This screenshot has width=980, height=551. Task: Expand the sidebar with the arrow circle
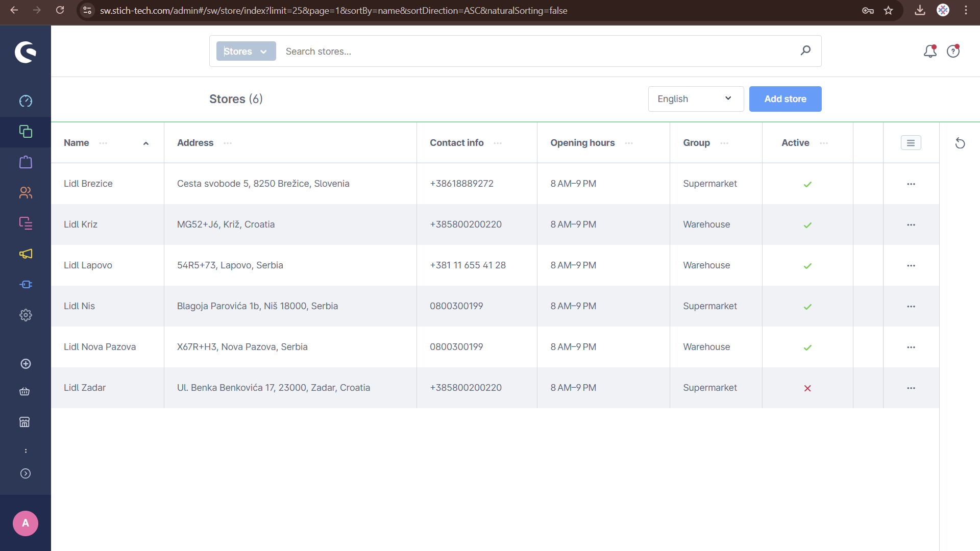pos(26,473)
